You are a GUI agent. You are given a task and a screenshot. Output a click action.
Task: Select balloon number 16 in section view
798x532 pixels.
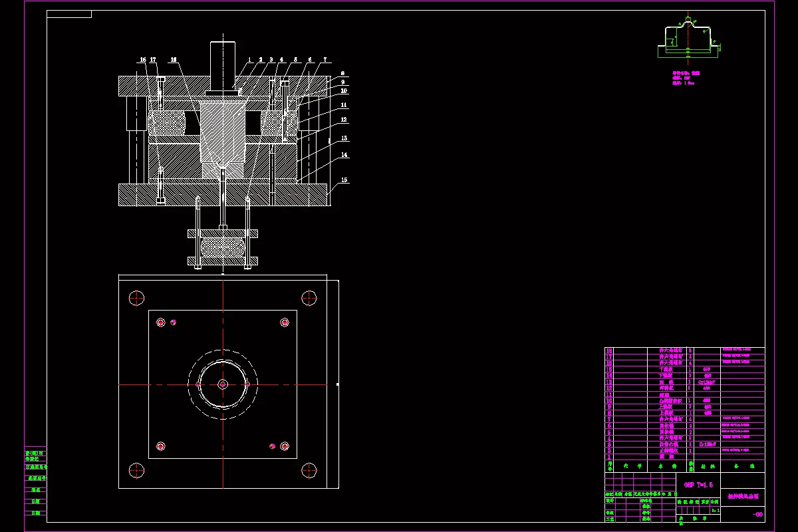tap(143, 59)
